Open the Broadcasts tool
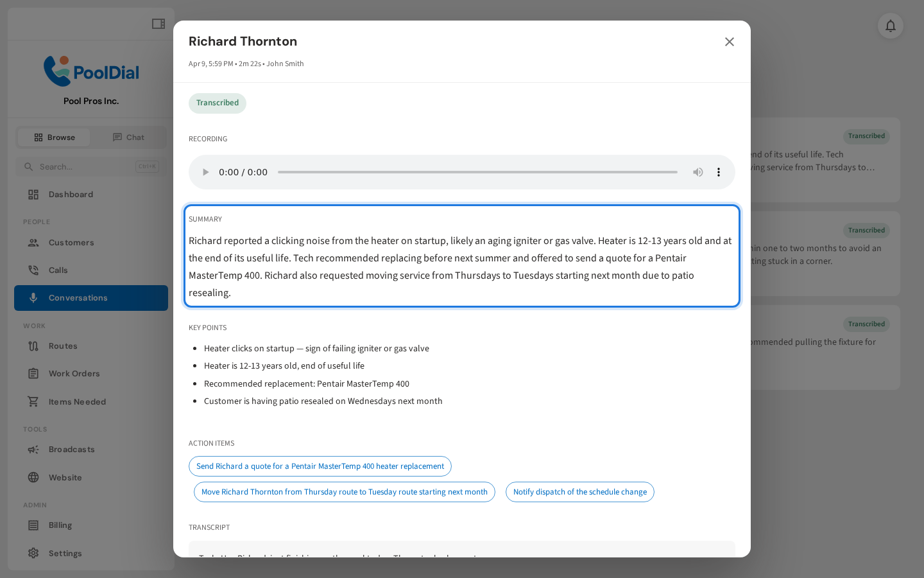Viewport: 924px width, 578px height. 71,449
